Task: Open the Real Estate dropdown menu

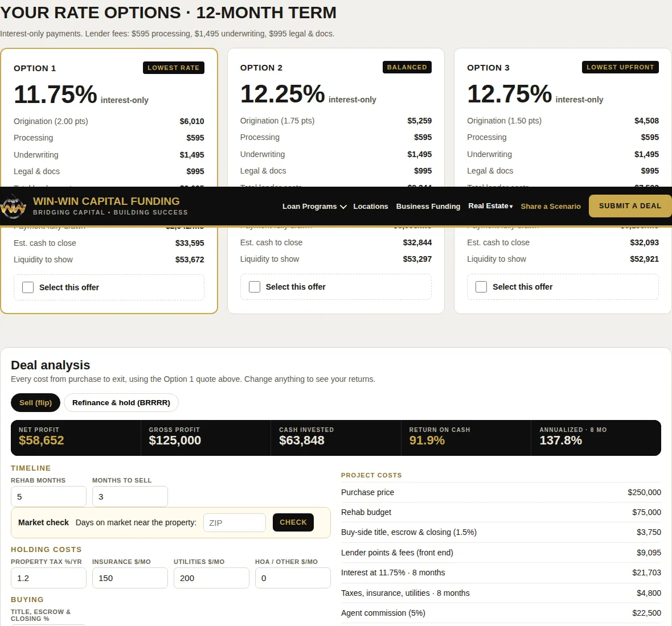Action: (x=490, y=206)
